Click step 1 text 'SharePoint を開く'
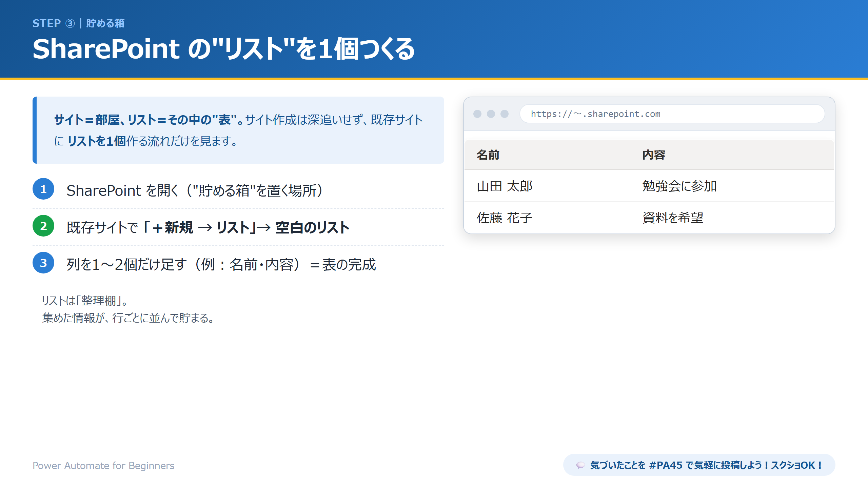This screenshot has height=488, width=868. coord(122,190)
